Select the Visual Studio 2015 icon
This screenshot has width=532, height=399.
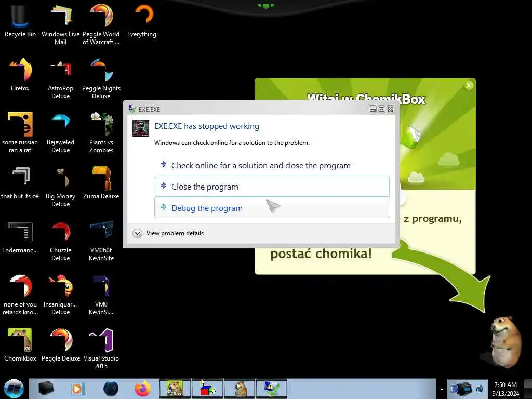tap(101, 348)
